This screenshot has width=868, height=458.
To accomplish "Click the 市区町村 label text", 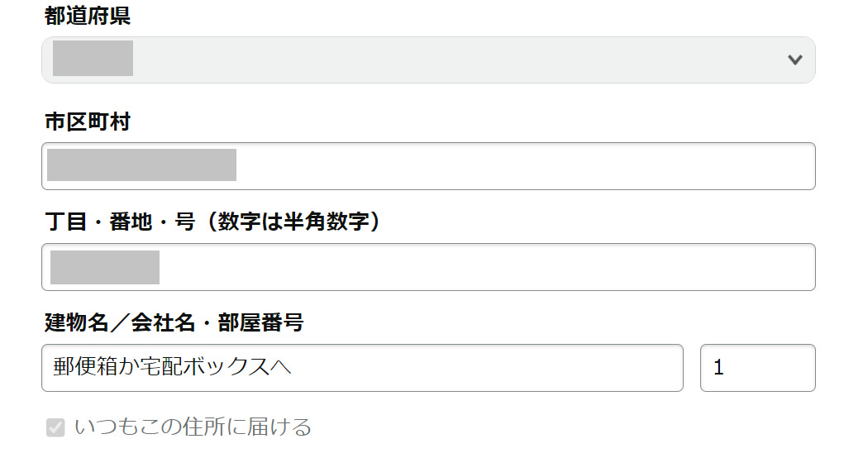I will pos(88,122).
